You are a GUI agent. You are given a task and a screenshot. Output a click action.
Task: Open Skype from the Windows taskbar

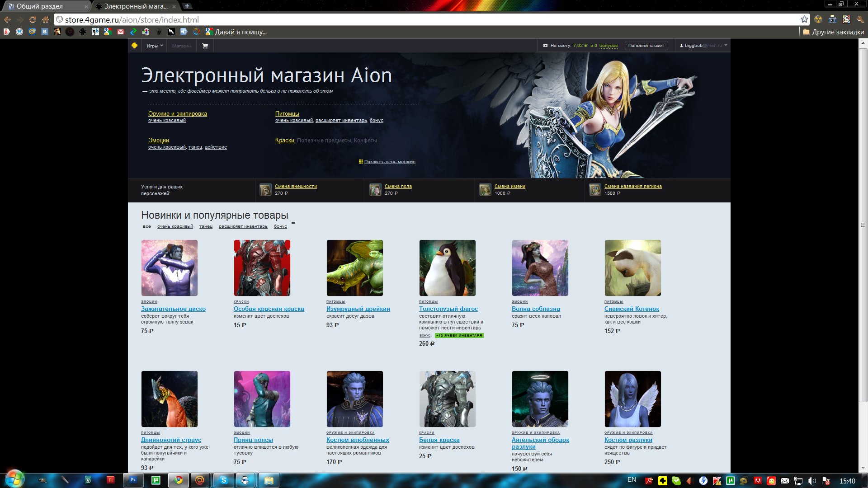224,480
